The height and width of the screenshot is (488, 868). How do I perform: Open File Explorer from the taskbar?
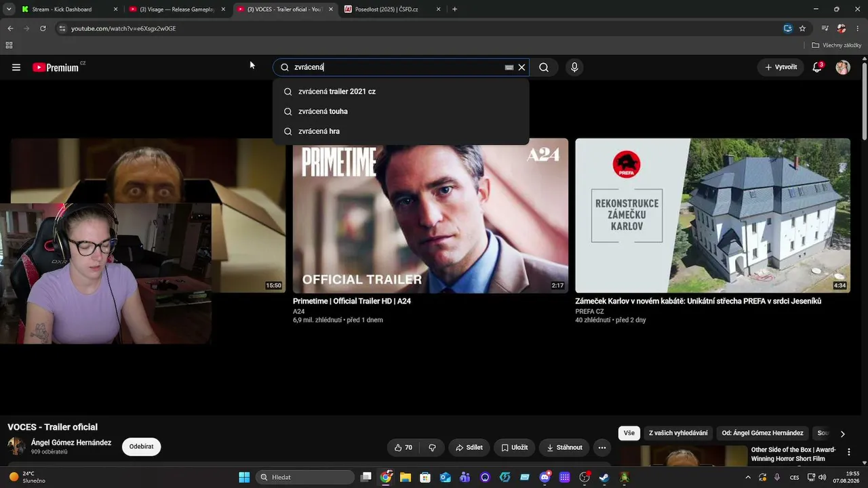(x=406, y=477)
